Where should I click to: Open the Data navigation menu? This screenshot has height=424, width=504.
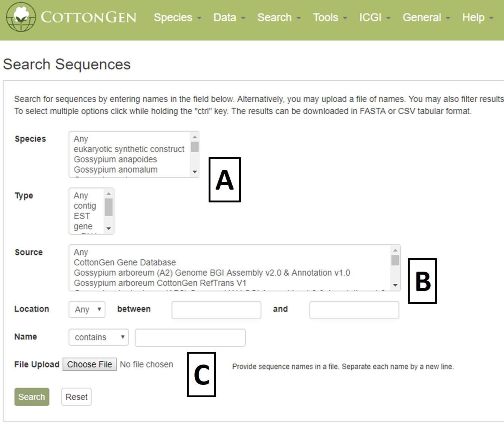click(x=229, y=17)
